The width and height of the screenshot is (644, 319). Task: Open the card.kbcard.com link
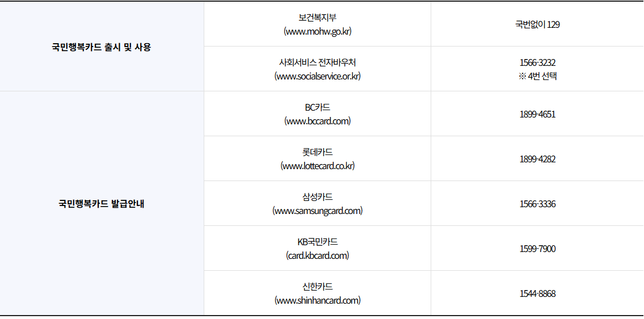(317, 255)
